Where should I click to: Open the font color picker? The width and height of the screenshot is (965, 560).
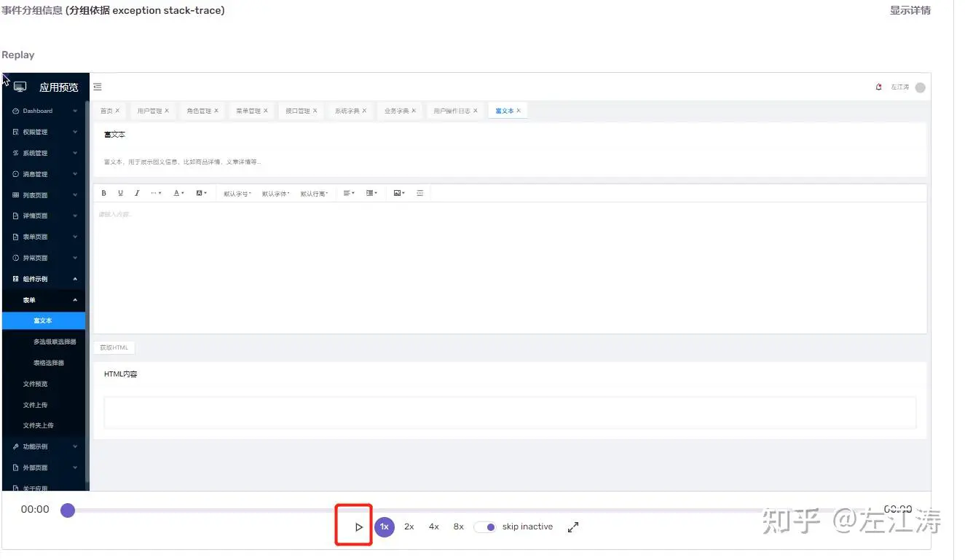[x=178, y=193]
